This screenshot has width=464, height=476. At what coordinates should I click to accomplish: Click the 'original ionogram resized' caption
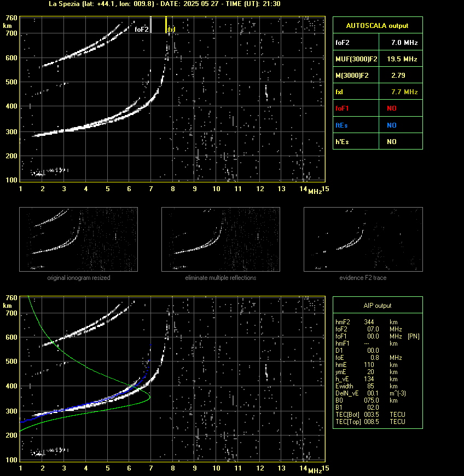79,278
